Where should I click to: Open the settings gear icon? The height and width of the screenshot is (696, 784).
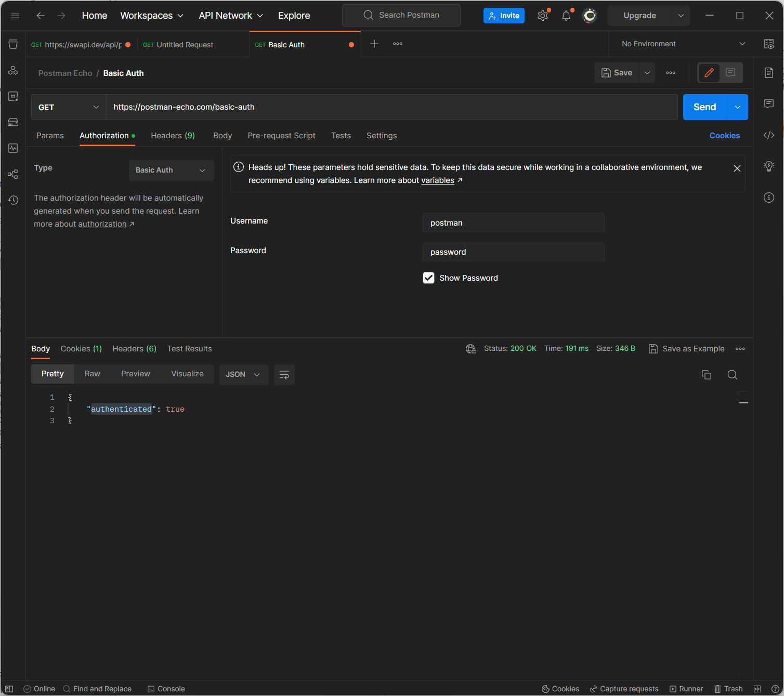[543, 16]
